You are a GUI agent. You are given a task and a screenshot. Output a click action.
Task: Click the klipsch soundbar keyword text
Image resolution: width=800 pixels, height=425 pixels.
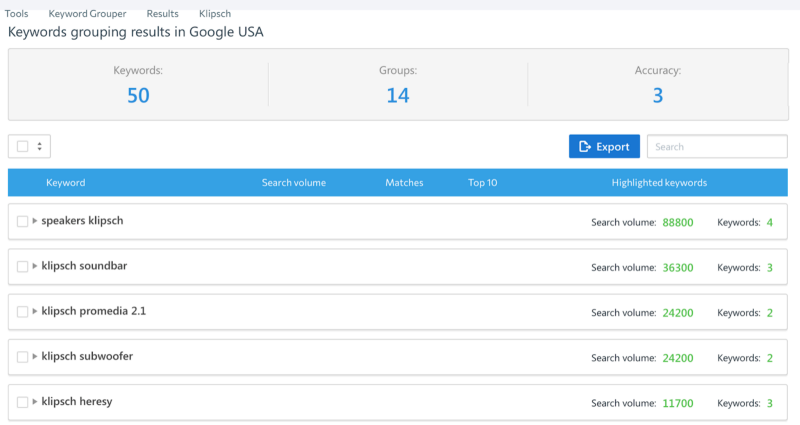pos(84,266)
